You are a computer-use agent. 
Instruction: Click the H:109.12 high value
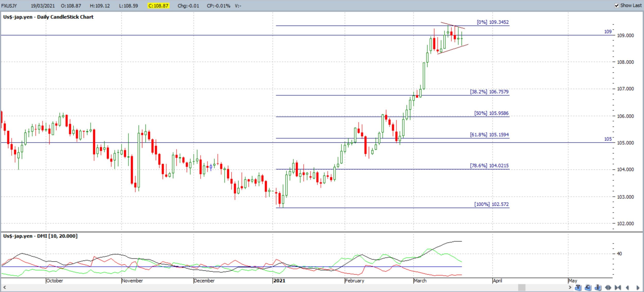pyautogui.click(x=100, y=6)
